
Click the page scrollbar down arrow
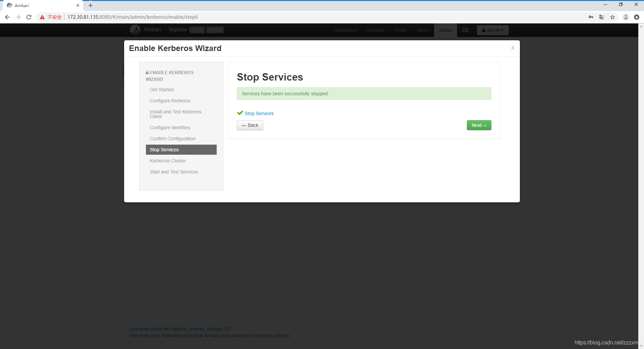641,346
